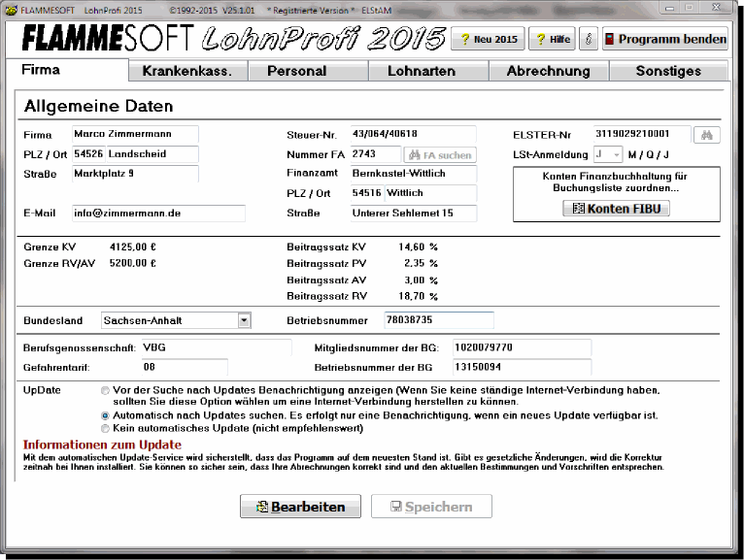The image size is (744, 560).
Task: Click the Beitragssatz KV value 14,60 %
Action: pyautogui.click(x=418, y=247)
